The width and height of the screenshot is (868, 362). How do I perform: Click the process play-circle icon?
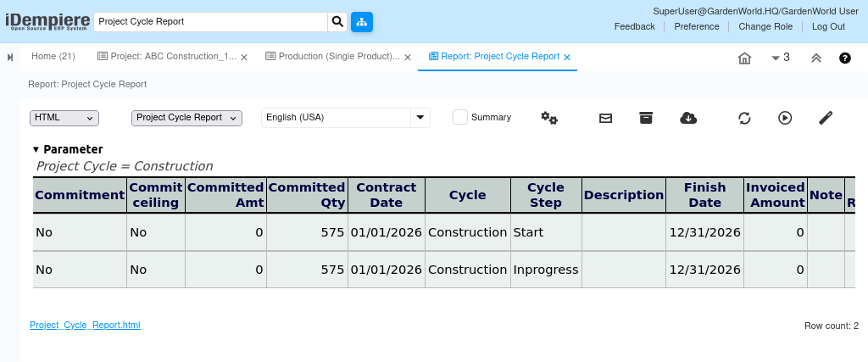pos(785,118)
